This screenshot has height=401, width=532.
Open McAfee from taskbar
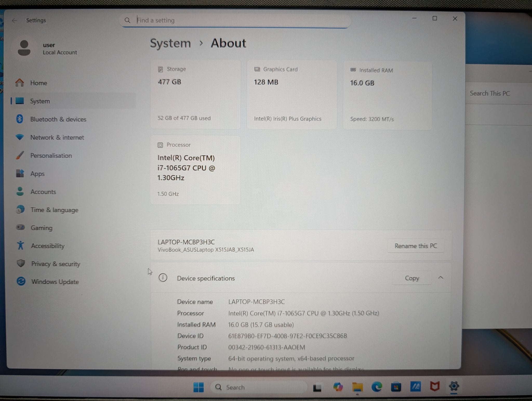[435, 386]
